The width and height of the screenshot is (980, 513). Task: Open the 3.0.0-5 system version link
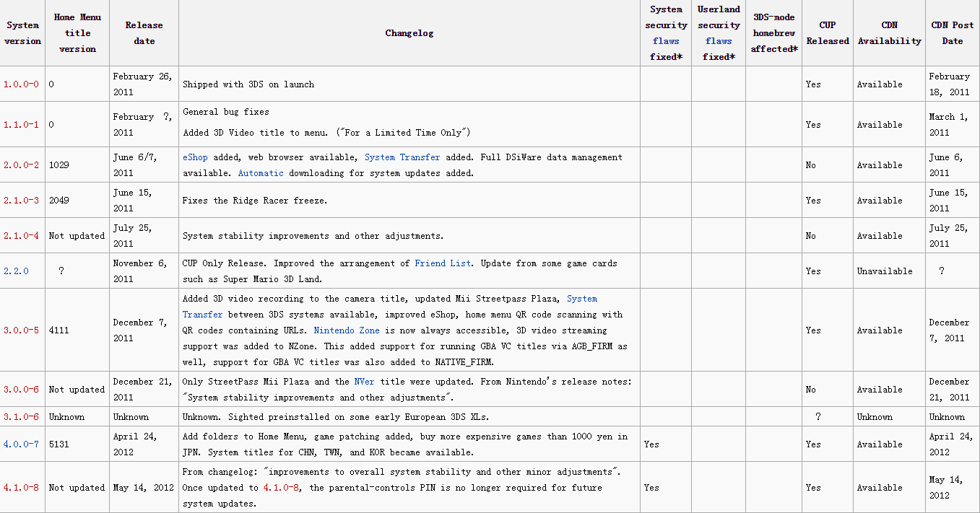click(22, 330)
